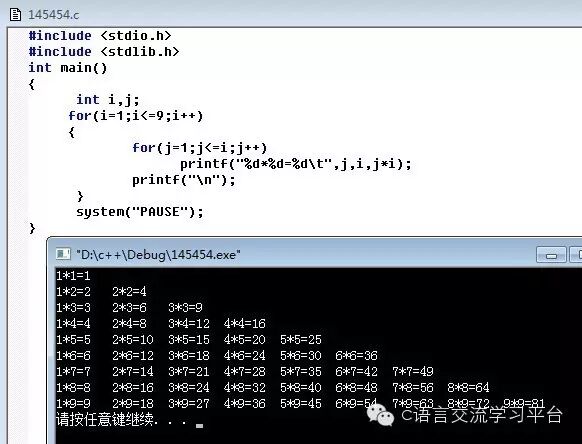Screen dimensions: 582x444
Task: Click the inner for(j=1;j<=i;j++) loop line
Action: (x=199, y=148)
